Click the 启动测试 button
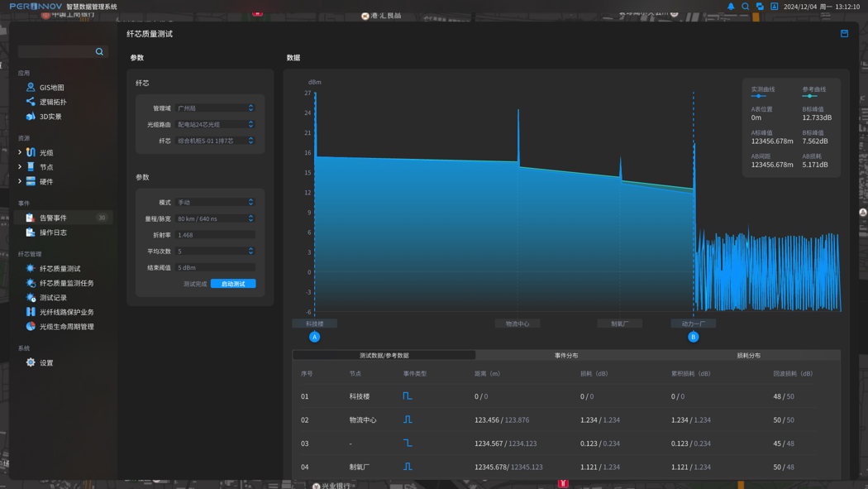This screenshot has height=489, width=868. pos(233,284)
